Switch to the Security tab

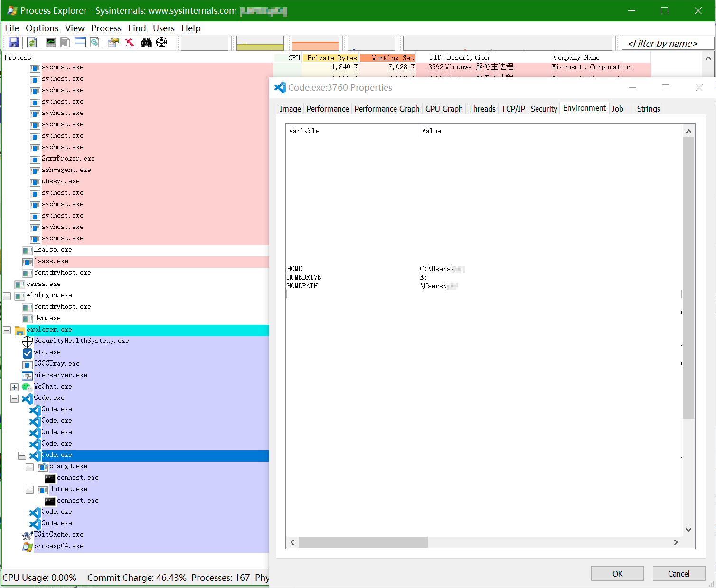click(544, 109)
